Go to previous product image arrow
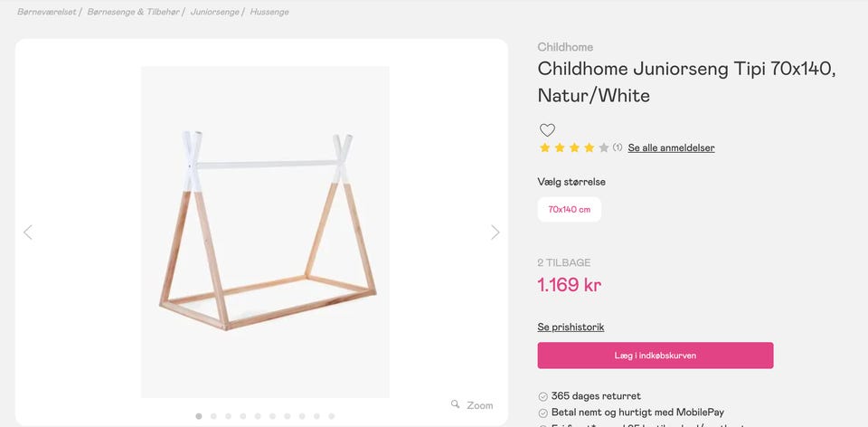The image size is (868, 427). [x=27, y=232]
